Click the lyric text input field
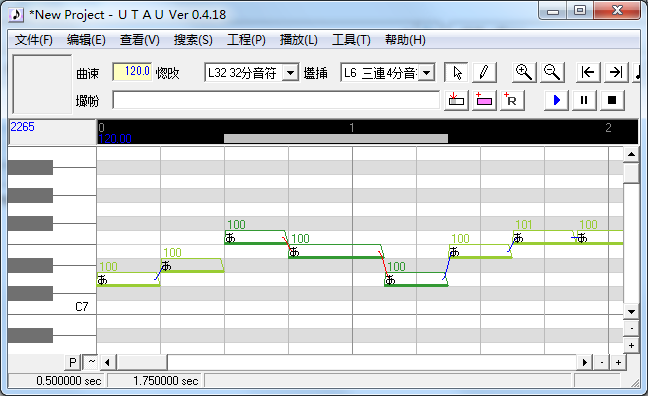648x396 pixels. [276, 100]
